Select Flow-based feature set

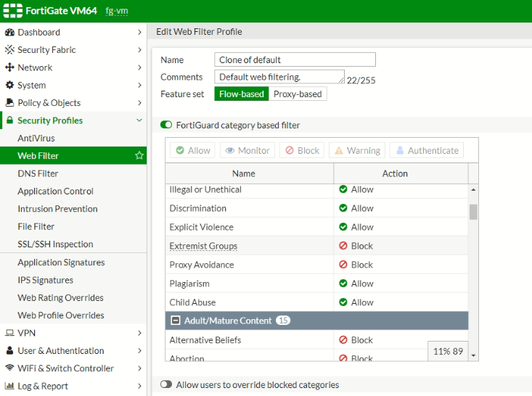tap(242, 94)
